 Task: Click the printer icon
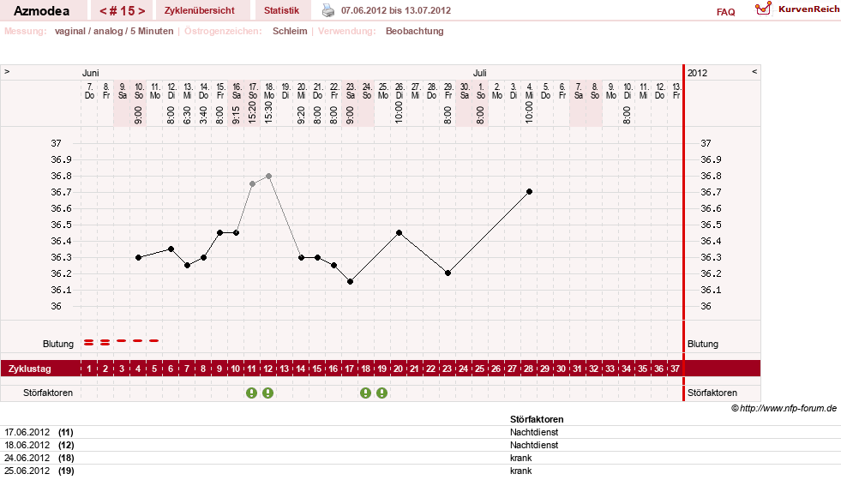tap(327, 10)
